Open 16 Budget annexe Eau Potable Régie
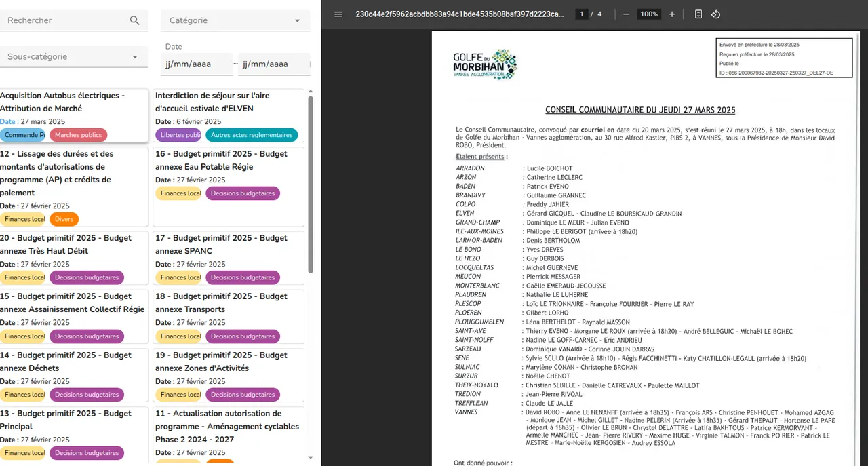This screenshot has height=466, width=868. 229,187
